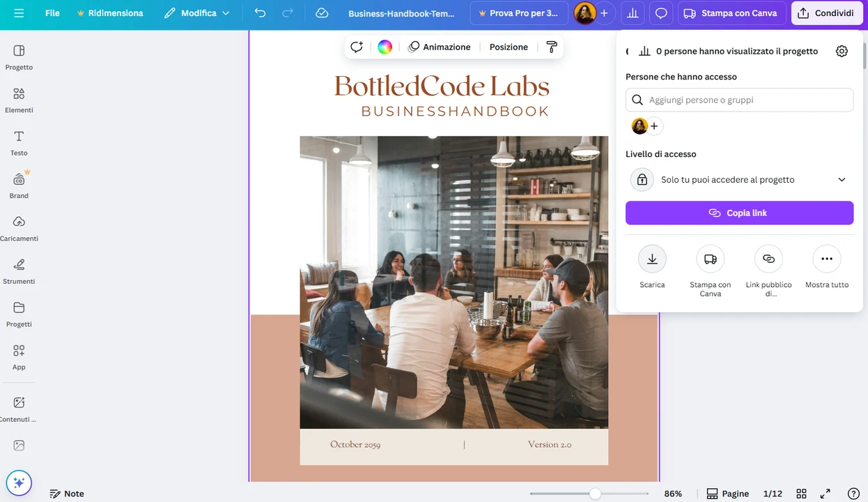Click the Animazione toolbar button

tap(440, 47)
